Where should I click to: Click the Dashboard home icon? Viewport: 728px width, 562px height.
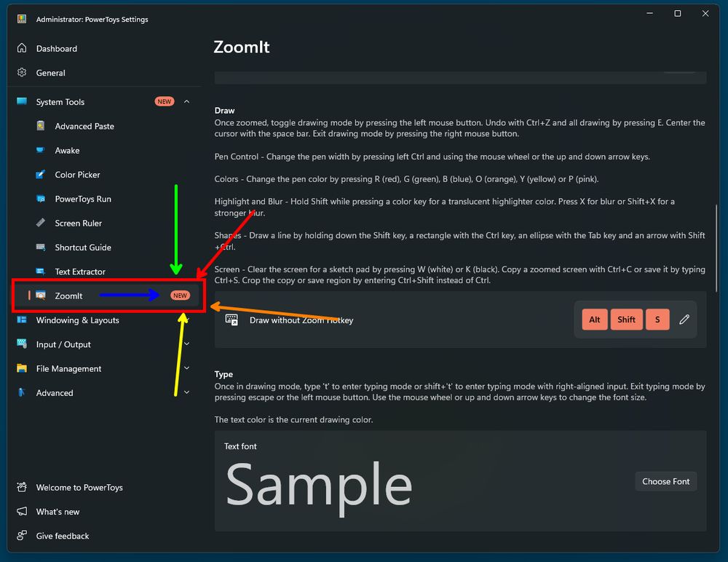click(x=22, y=48)
